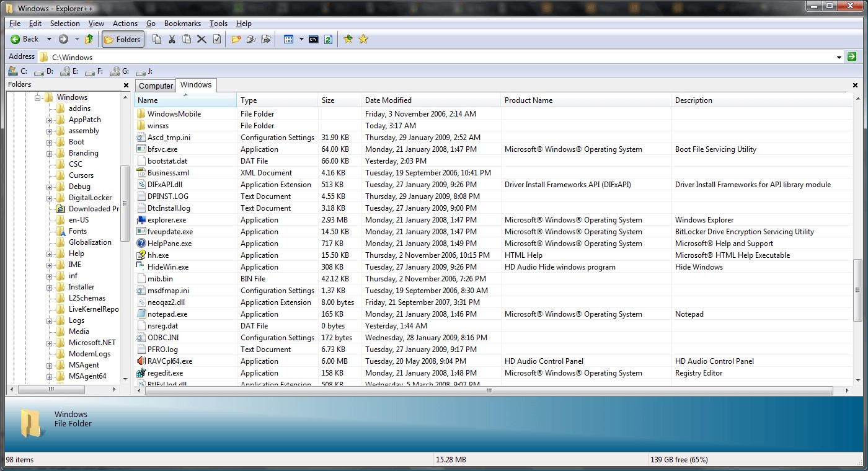868x471 pixels.
Task: Collapse the Windows folder in tree
Action: point(38,98)
